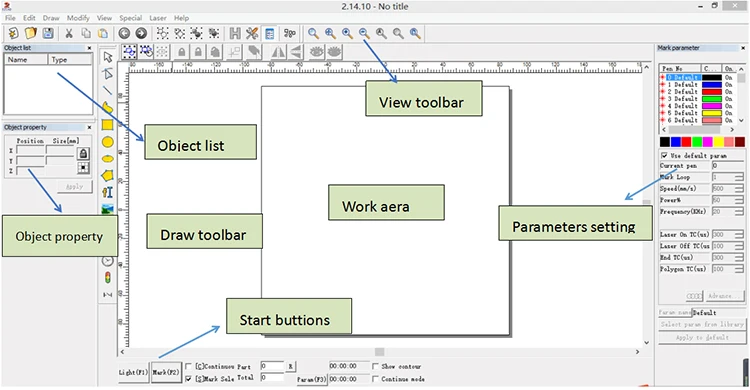
Task: Toggle the Mark Sele checkbox
Action: (x=188, y=379)
